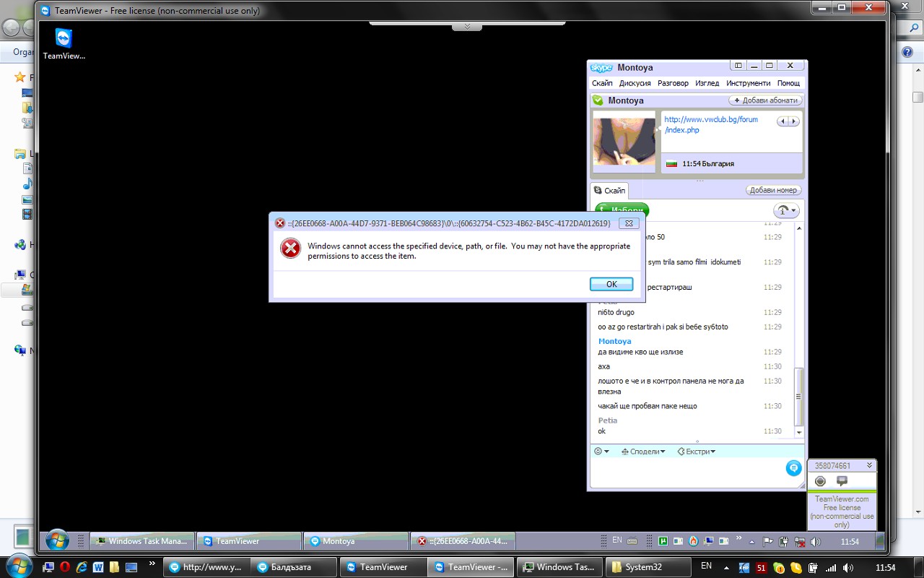Click the message 'лошото е че и в контрол панела'
The height and width of the screenshot is (578, 924).
671,386
